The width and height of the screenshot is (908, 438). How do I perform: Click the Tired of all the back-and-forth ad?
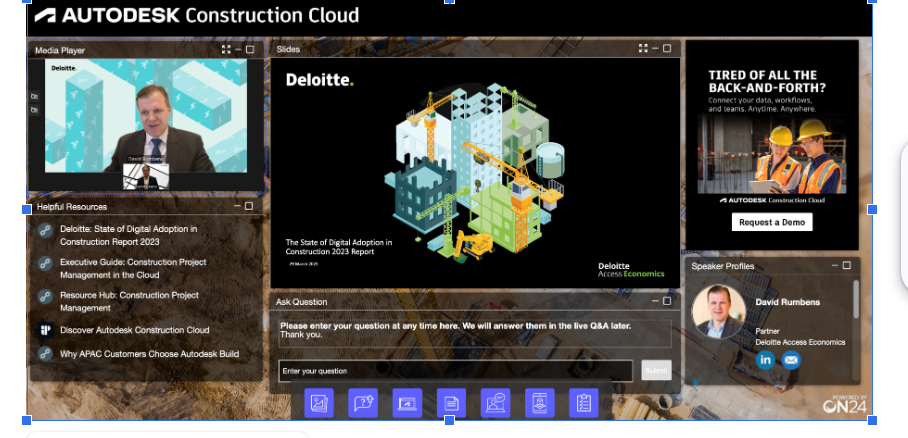coord(772,145)
